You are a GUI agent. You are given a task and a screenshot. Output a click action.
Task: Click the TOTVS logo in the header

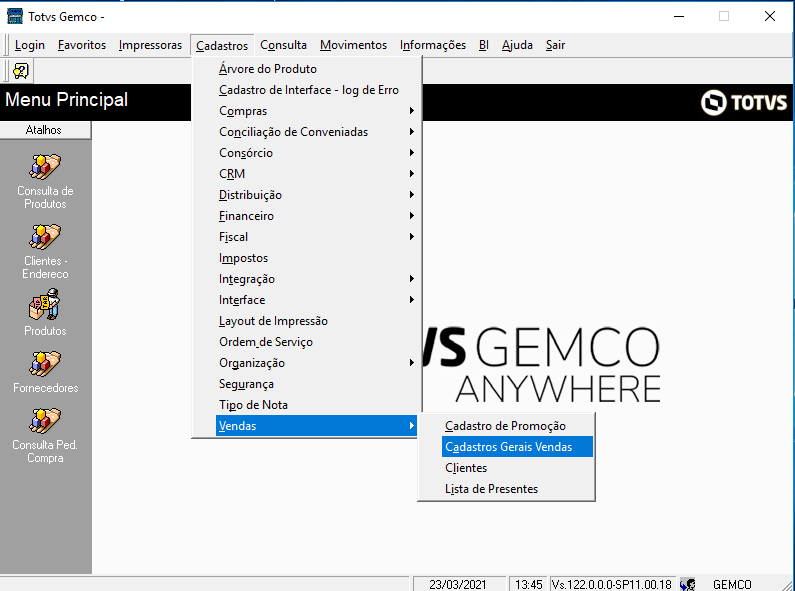[744, 102]
